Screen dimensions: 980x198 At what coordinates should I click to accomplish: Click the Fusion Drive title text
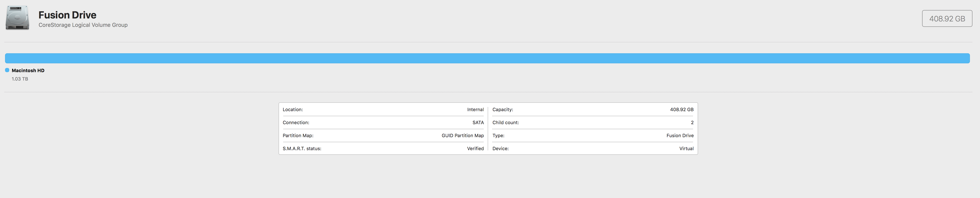[x=67, y=15]
